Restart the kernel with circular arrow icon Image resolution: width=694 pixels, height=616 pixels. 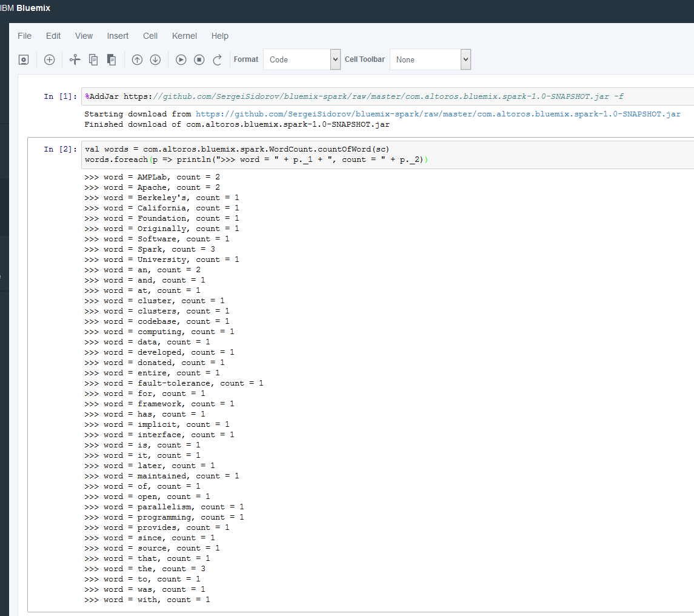[218, 60]
